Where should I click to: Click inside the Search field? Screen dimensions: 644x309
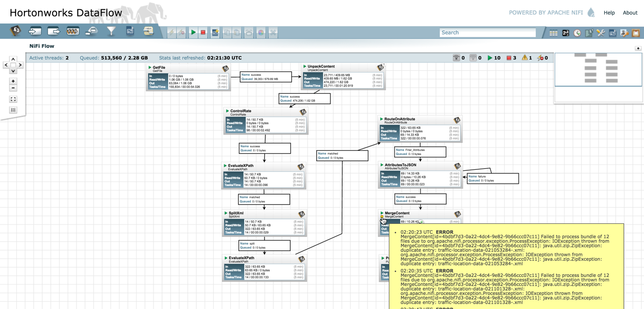[x=487, y=32]
